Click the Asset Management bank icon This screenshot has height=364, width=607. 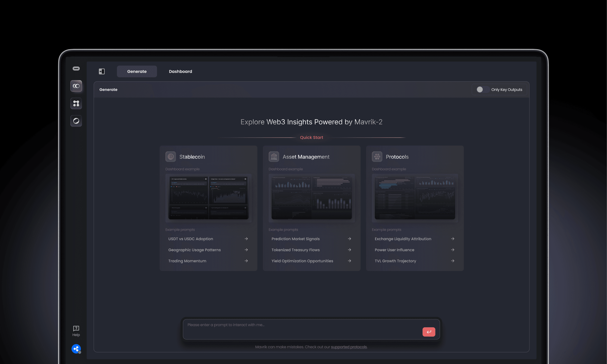pyautogui.click(x=274, y=157)
